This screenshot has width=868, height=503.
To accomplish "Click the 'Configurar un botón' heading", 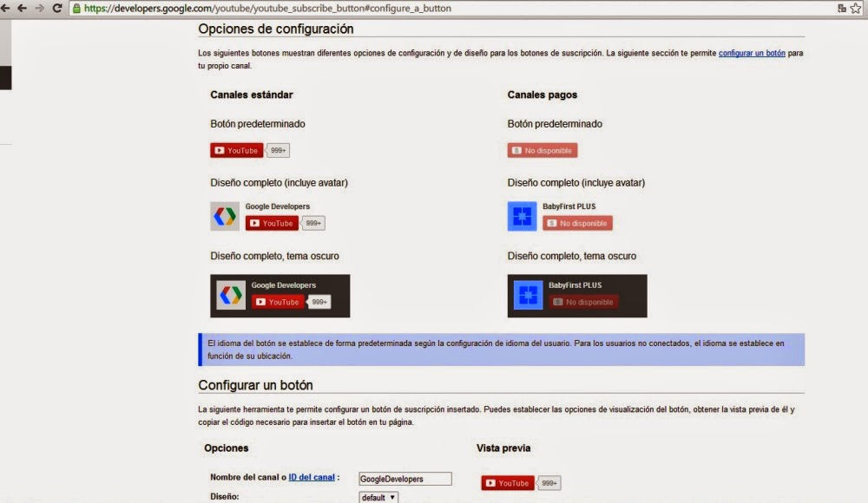I will (255, 385).
